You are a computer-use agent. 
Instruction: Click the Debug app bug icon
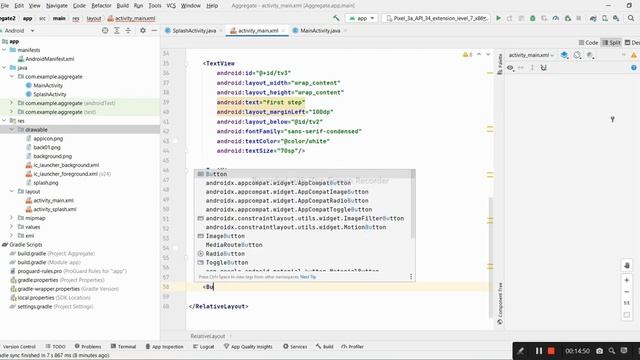[533, 18]
